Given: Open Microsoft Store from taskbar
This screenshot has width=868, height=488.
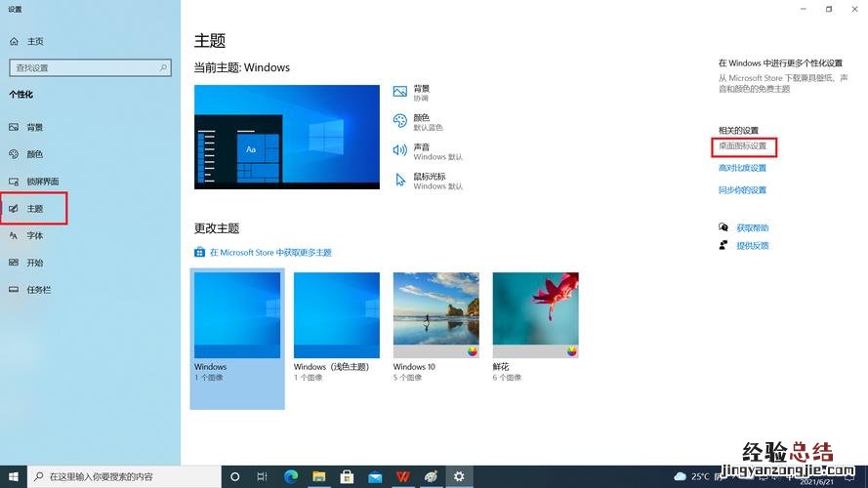Looking at the screenshot, I should coord(347,476).
